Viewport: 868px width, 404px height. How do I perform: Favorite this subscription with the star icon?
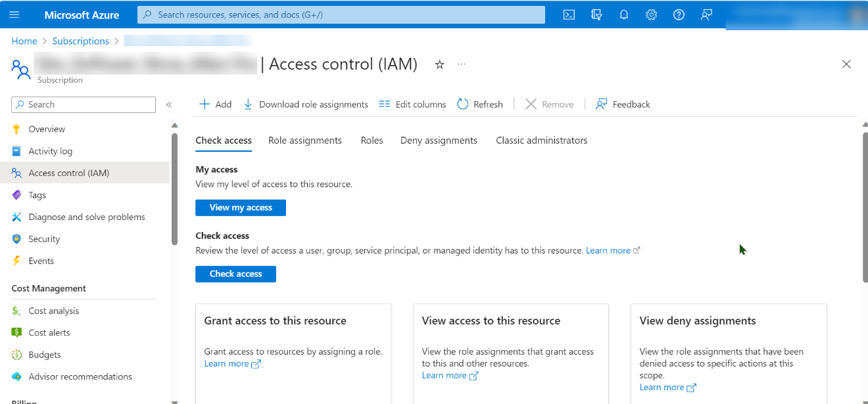pos(439,64)
